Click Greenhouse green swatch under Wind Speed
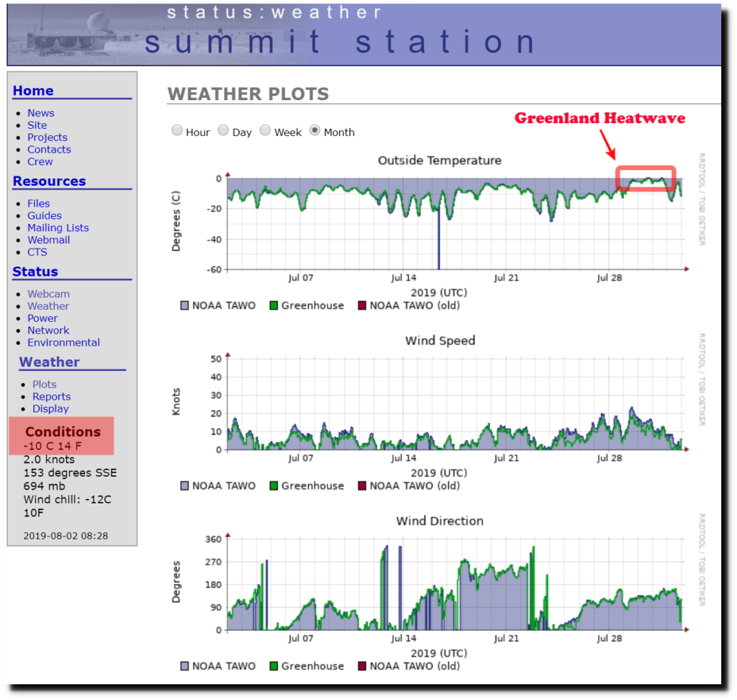The width and height of the screenshot is (737, 700). point(273,486)
